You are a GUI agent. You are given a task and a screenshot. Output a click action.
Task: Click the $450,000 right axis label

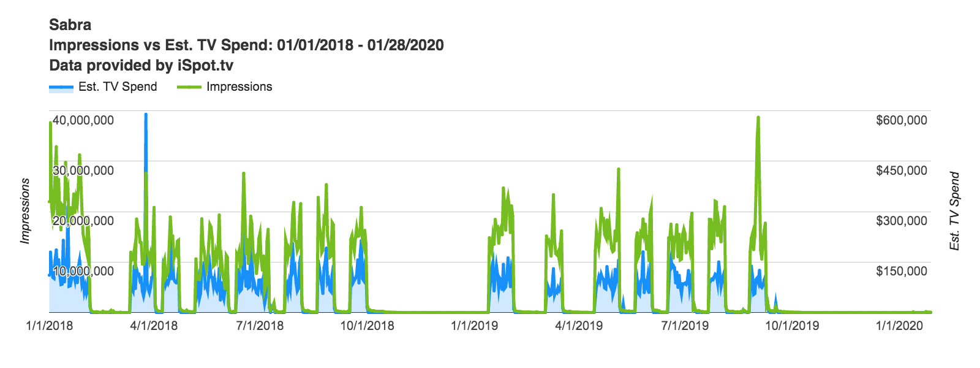(902, 171)
